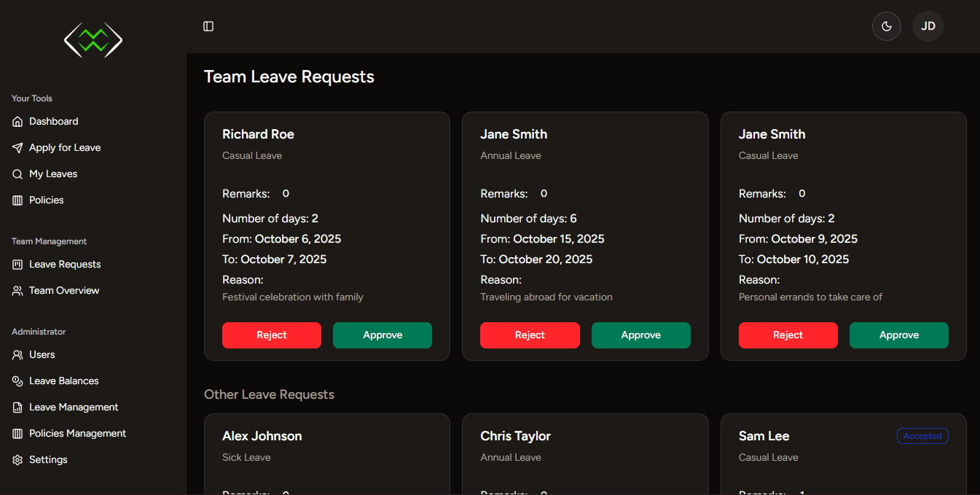Image resolution: width=980 pixels, height=495 pixels.
Task: Collapse the sidebar with the panel toggle
Action: pyautogui.click(x=208, y=26)
